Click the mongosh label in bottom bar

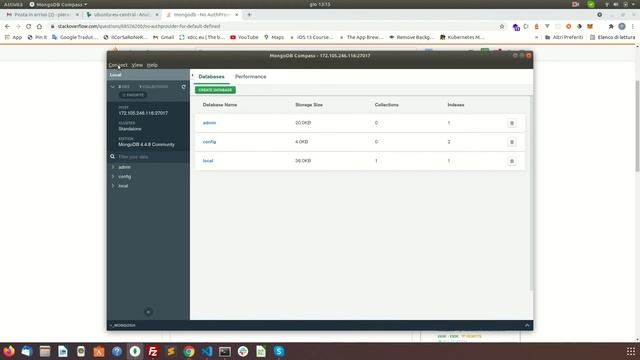122,325
